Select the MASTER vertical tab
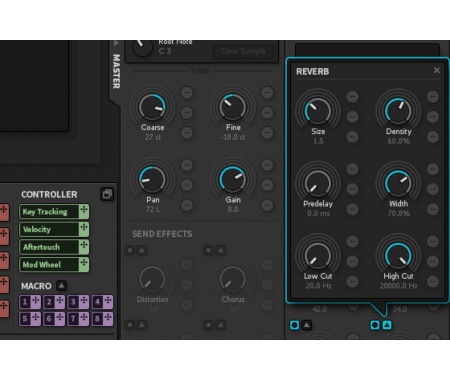The image size is (450, 380). pyautogui.click(x=116, y=71)
